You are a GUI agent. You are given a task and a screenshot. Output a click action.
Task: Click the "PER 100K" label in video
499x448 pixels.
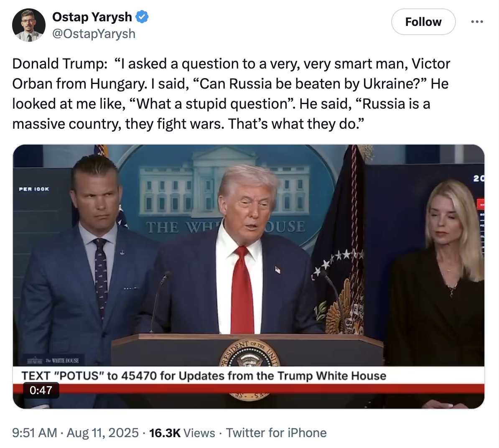tap(34, 189)
